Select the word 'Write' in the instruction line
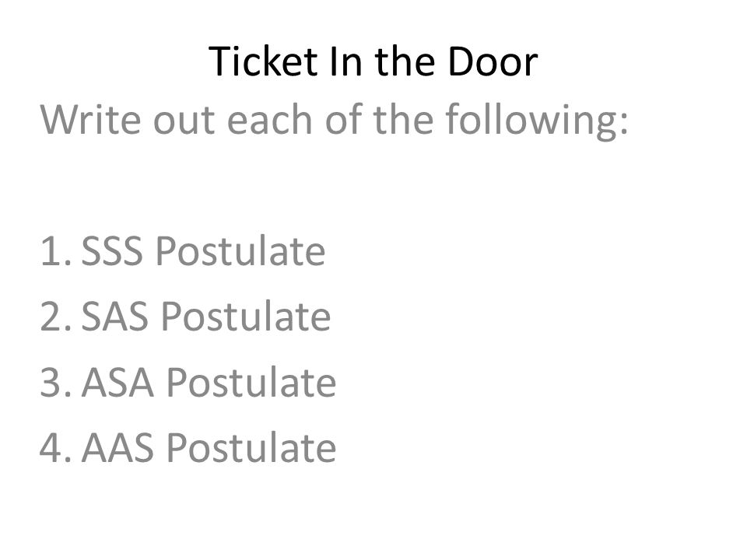This screenshot has width=747, height=560. click(90, 120)
